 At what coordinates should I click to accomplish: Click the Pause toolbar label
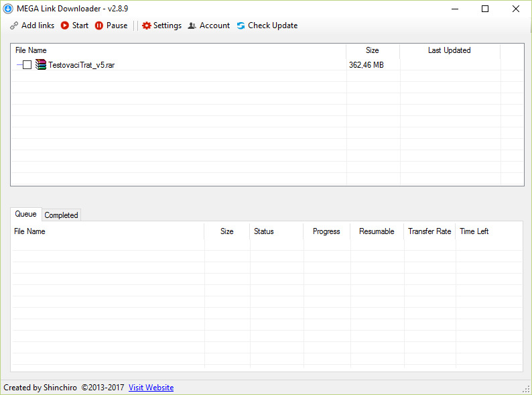pos(117,25)
